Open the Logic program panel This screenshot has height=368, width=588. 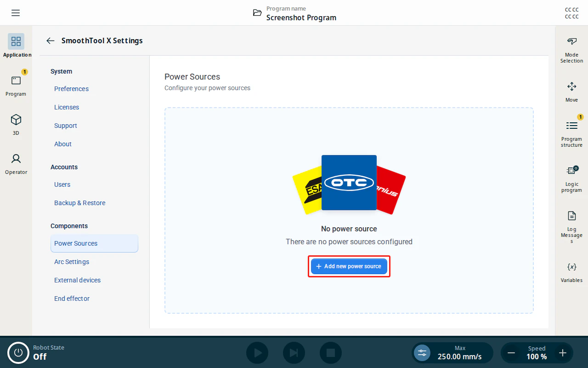(x=571, y=178)
